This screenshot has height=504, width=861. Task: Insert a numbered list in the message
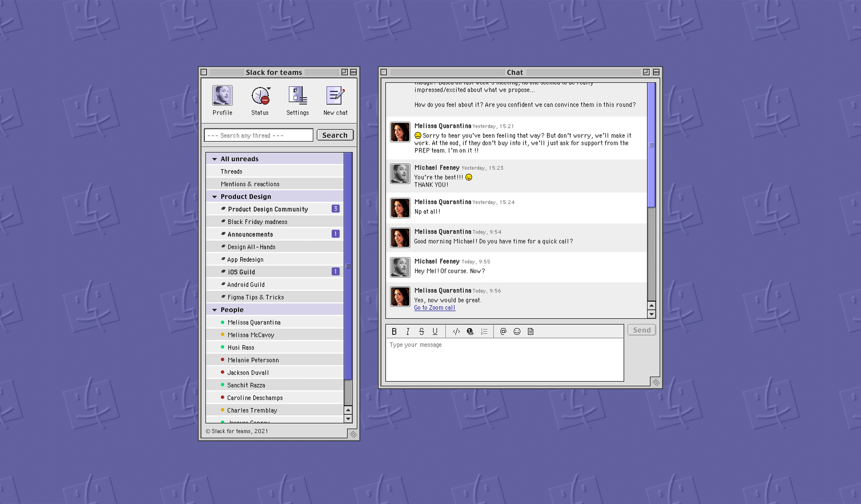click(x=484, y=331)
